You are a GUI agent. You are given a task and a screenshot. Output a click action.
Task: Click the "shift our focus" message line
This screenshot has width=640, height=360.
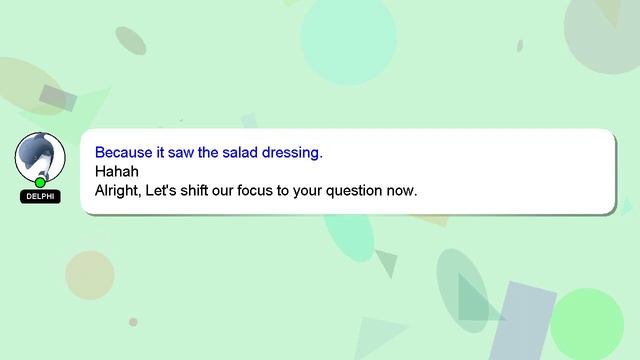tap(256, 191)
